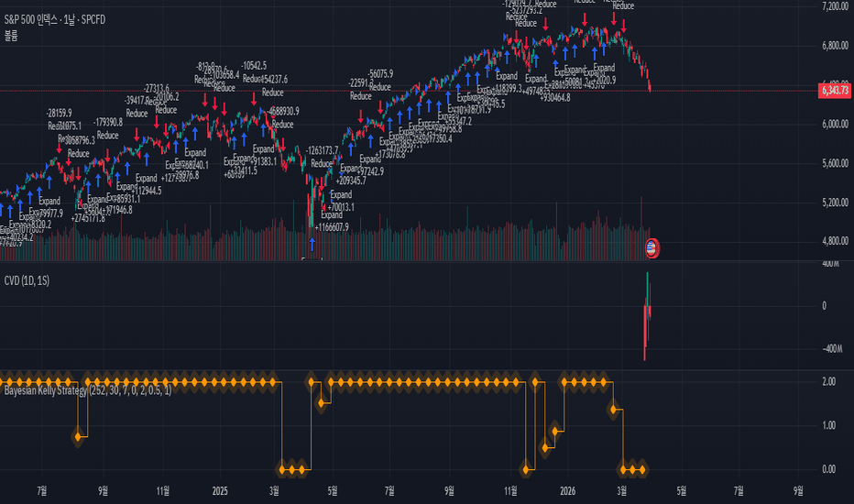Click the US flag event icon
Image resolution: width=854 pixels, height=504 pixels.
pyautogui.click(x=651, y=247)
